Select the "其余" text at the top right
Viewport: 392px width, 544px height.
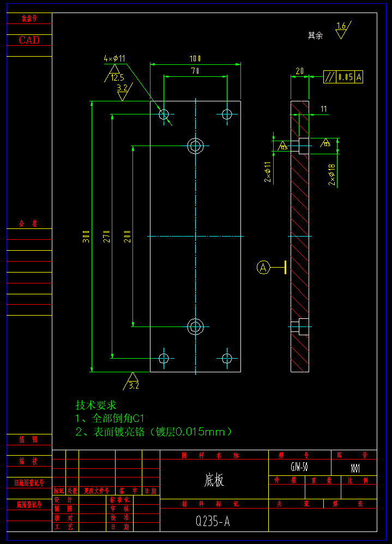[x=315, y=35]
